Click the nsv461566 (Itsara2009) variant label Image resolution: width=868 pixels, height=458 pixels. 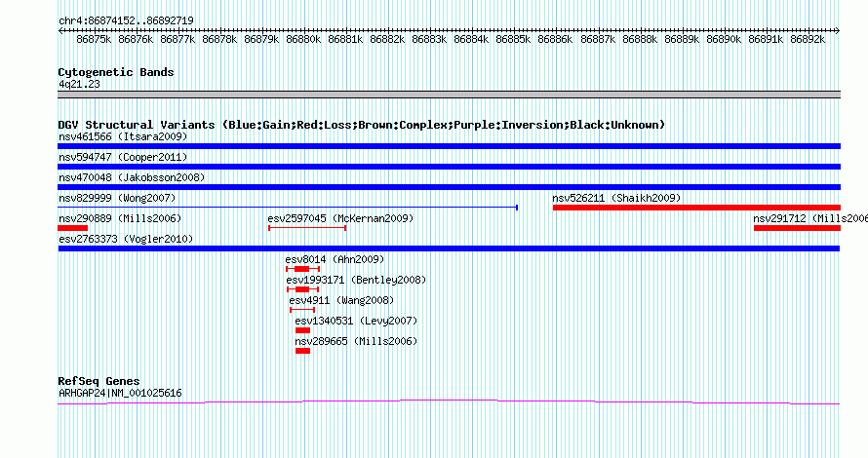[123, 136]
